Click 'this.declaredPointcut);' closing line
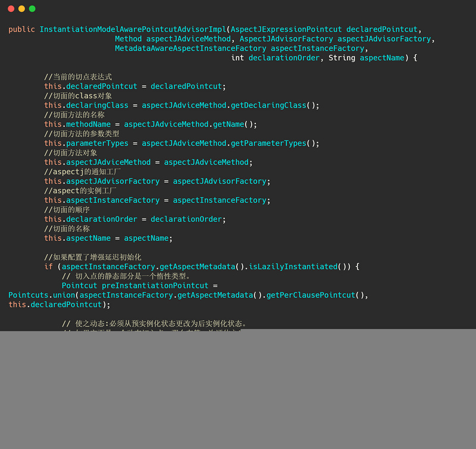Screen dimensions: 476x449 59,304
